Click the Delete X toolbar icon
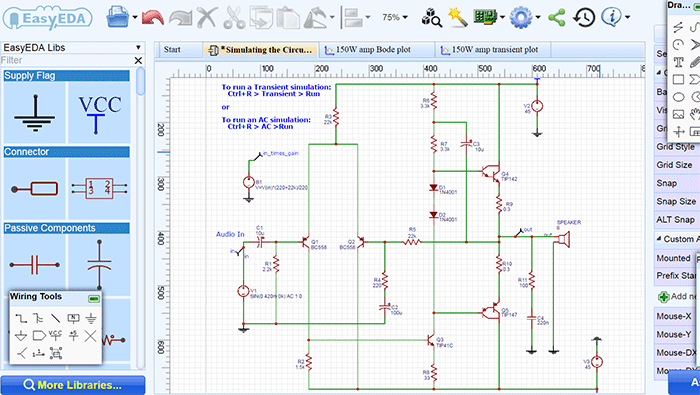The height and width of the screenshot is (395, 700). pyautogui.click(x=207, y=17)
